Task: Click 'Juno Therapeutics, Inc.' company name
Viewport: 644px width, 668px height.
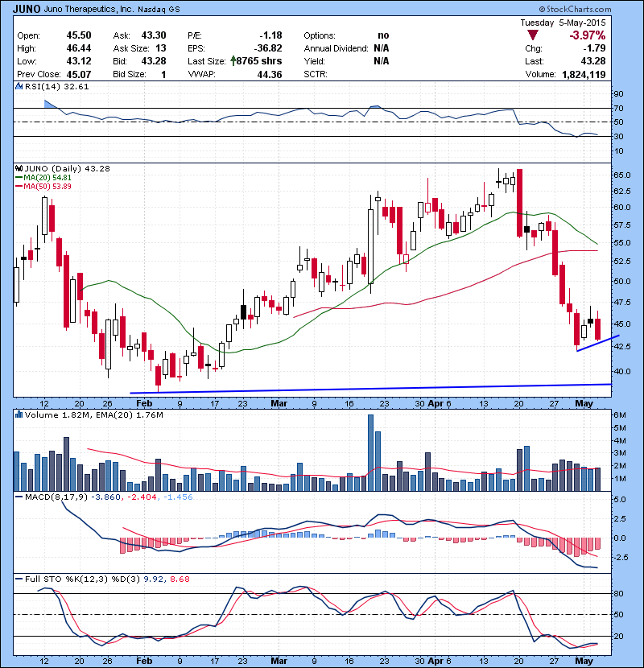Action: tap(89, 9)
